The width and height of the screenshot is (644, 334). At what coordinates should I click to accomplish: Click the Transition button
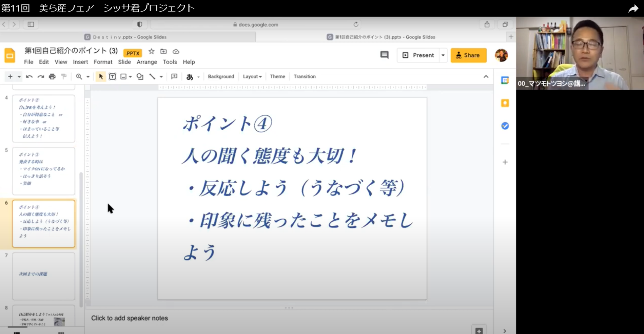[x=305, y=77]
